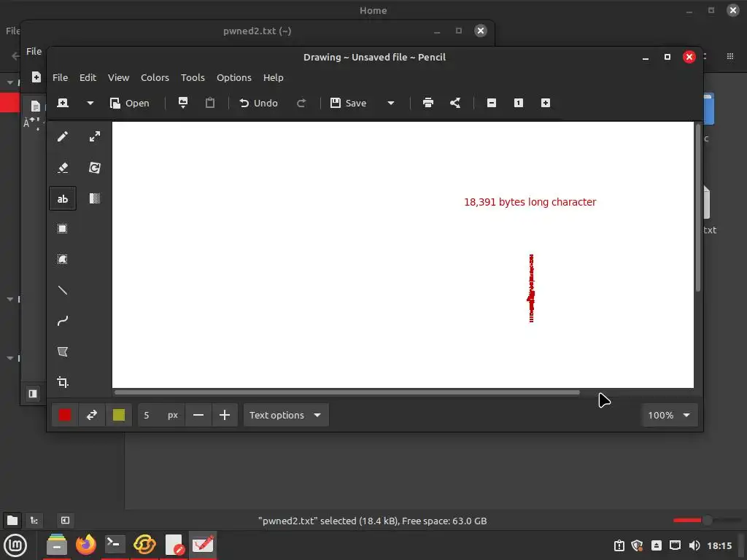Viewport: 747px width, 560px height.
Task: Open File menu in pwned2.txt window
Action: click(x=34, y=52)
